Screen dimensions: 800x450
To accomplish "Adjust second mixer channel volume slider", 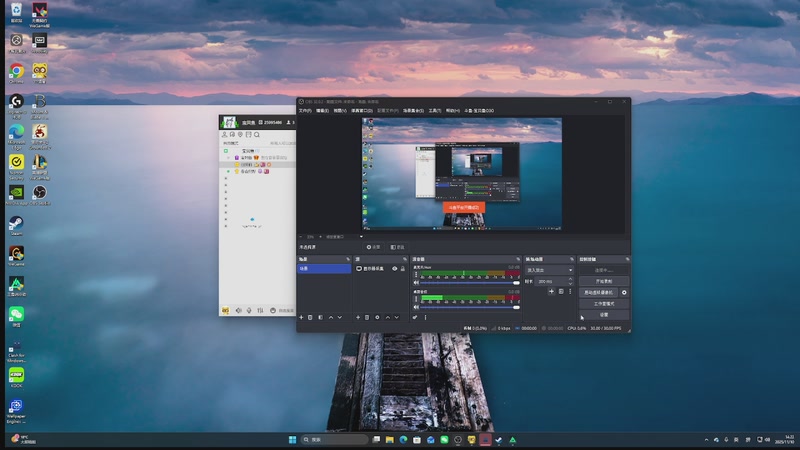I will point(469,307).
